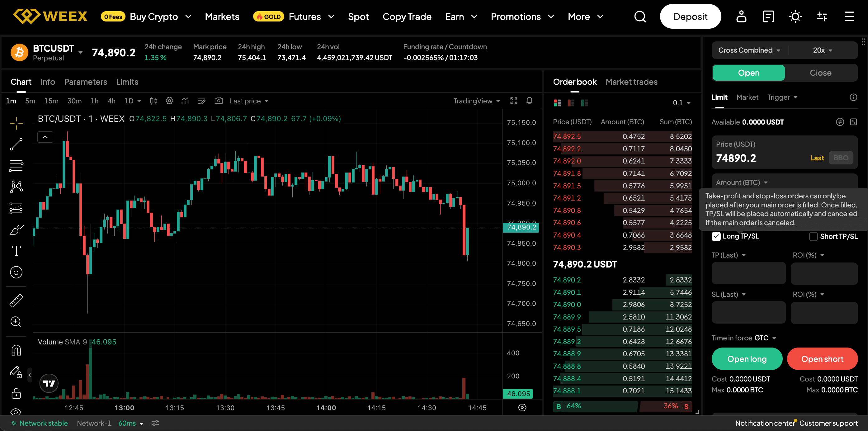Screen dimensions: 868x431
Task: Select the crosshair cursor tool
Action: (16, 123)
